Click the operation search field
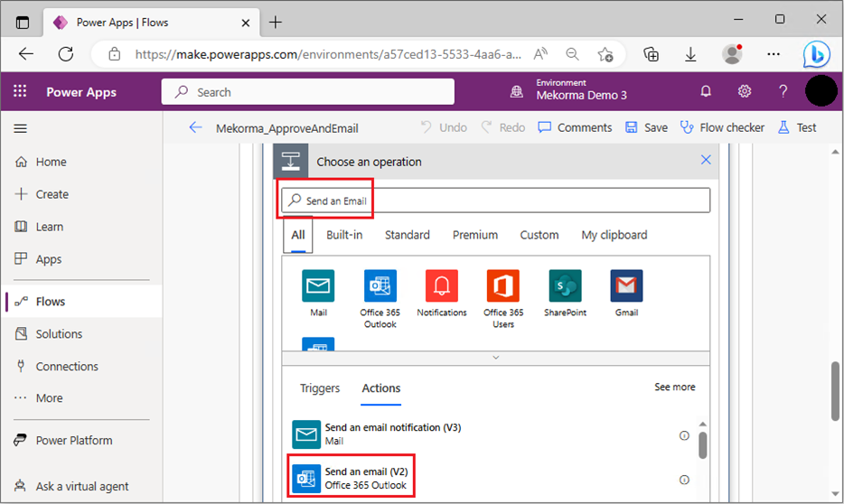Image resolution: width=844 pixels, height=504 pixels. click(x=496, y=201)
